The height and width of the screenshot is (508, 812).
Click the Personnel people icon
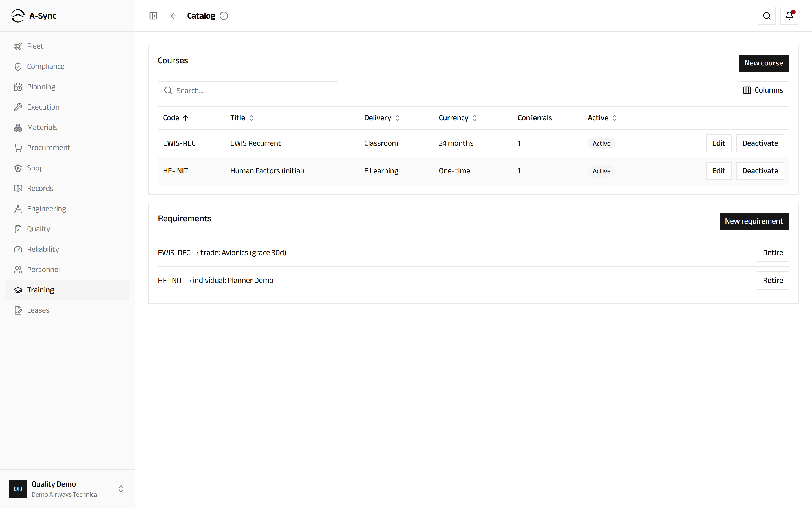[18, 270]
